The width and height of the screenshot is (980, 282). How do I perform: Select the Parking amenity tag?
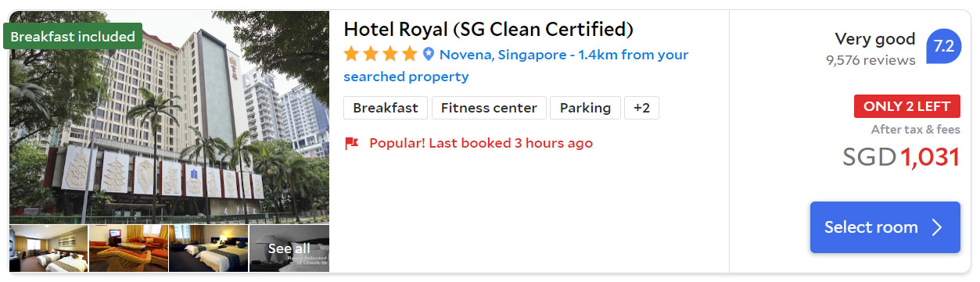click(x=585, y=108)
